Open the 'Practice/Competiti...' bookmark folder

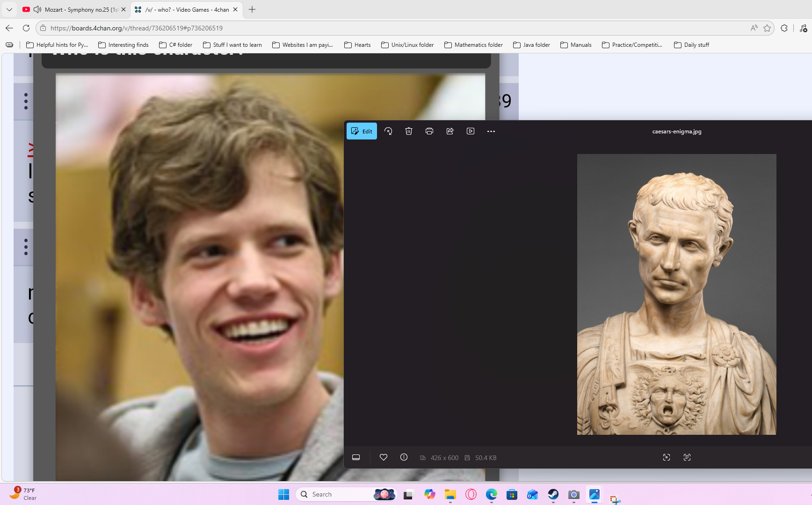632,45
